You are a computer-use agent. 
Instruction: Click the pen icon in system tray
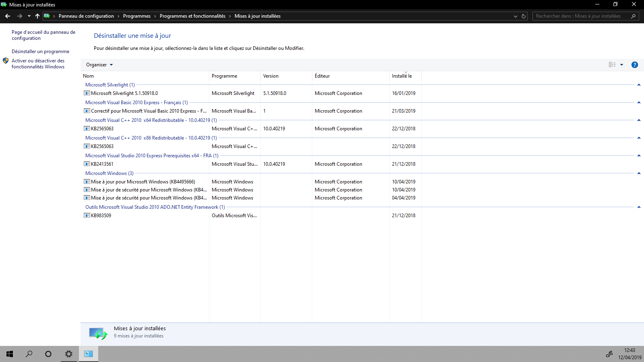[609, 354]
